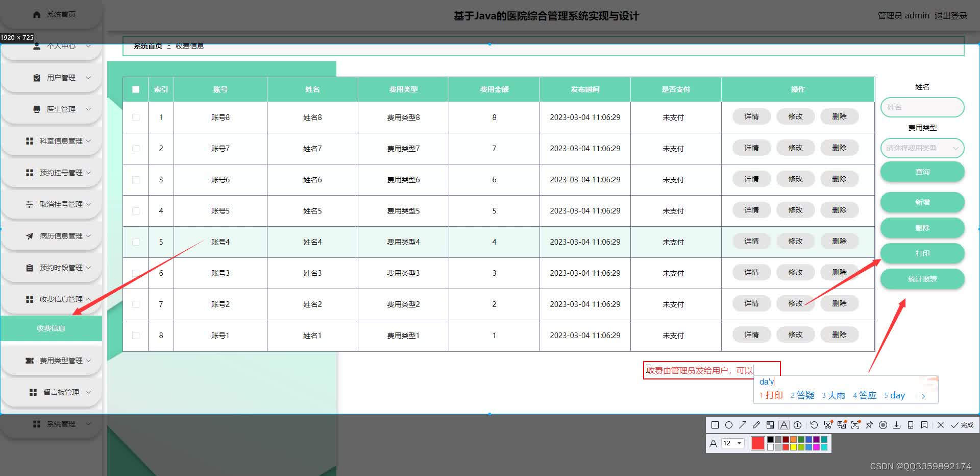The image size is (980, 476).
Task: Check the row checkbox for 账号3
Action: [x=136, y=273]
